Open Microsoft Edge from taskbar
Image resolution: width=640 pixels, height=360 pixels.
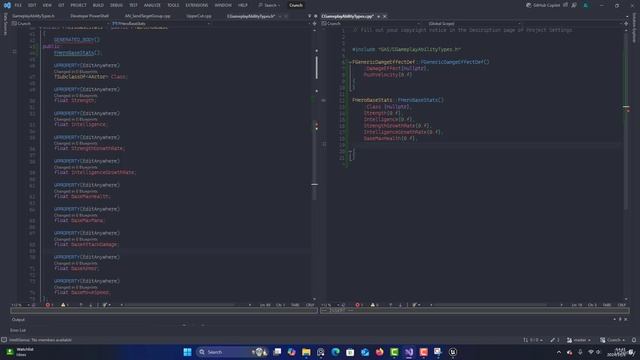pyautogui.click(x=336, y=352)
